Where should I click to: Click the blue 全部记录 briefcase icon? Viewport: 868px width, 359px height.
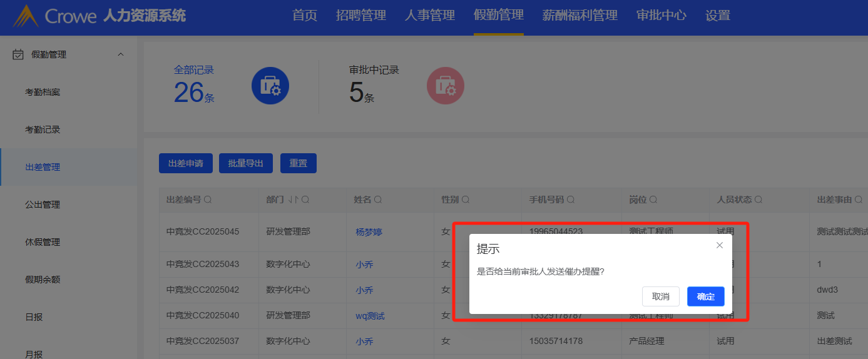pos(270,86)
